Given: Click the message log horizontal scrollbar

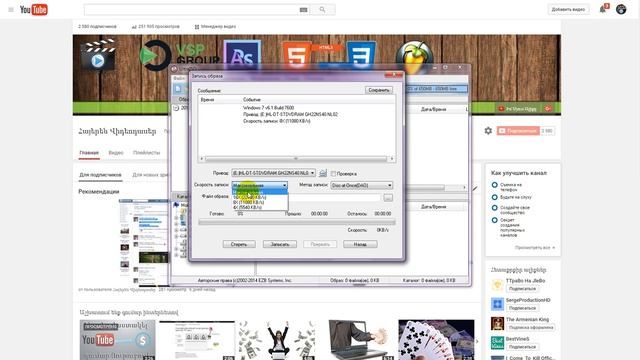Looking at the screenshot, I should pyautogui.click(x=297, y=159).
